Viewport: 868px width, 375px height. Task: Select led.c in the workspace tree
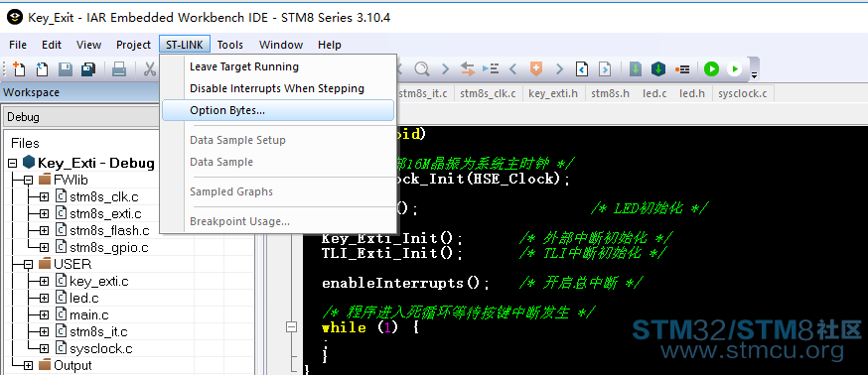click(x=84, y=299)
